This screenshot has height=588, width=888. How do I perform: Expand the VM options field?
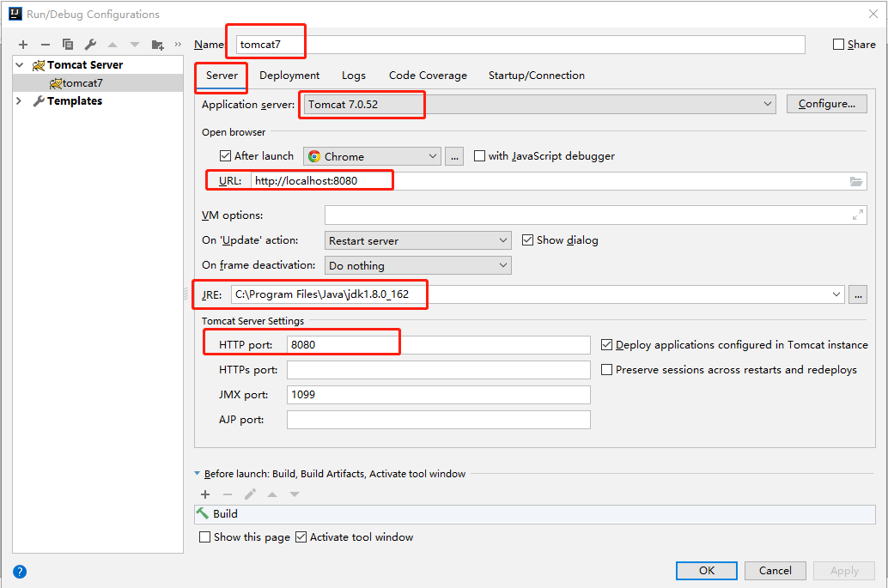[858, 215]
